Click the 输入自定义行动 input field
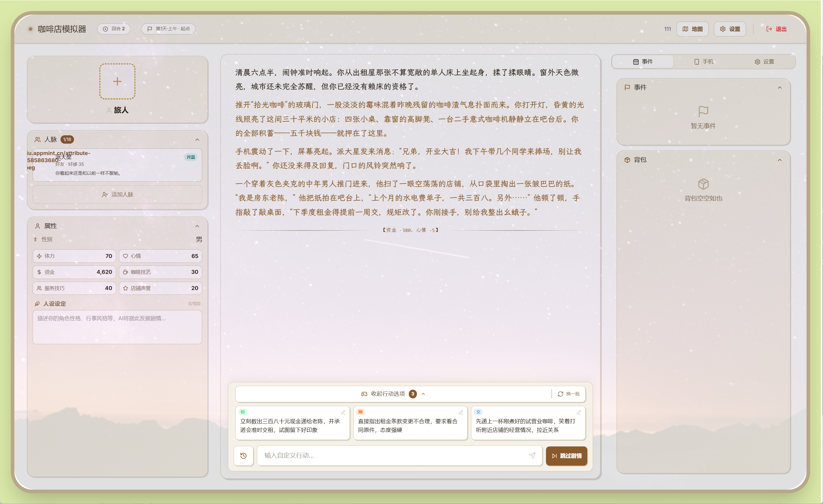The width and height of the screenshot is (823, 504). coord(391,455)
